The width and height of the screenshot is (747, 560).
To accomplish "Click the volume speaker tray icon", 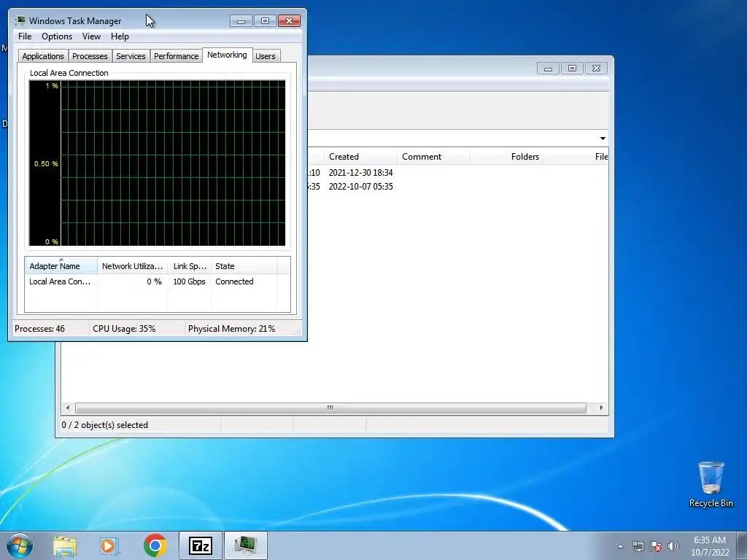I will tap(673, 546).
